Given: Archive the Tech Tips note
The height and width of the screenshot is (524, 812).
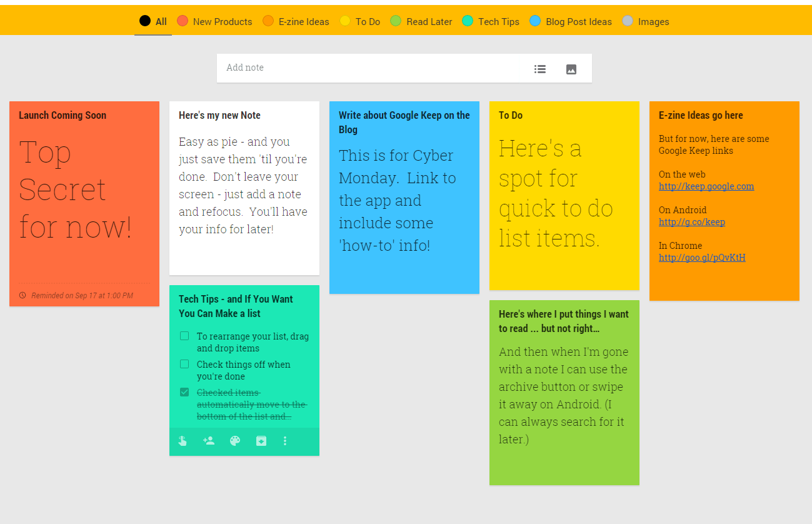Looking at the screenshot, I should [x=261, y=441].
